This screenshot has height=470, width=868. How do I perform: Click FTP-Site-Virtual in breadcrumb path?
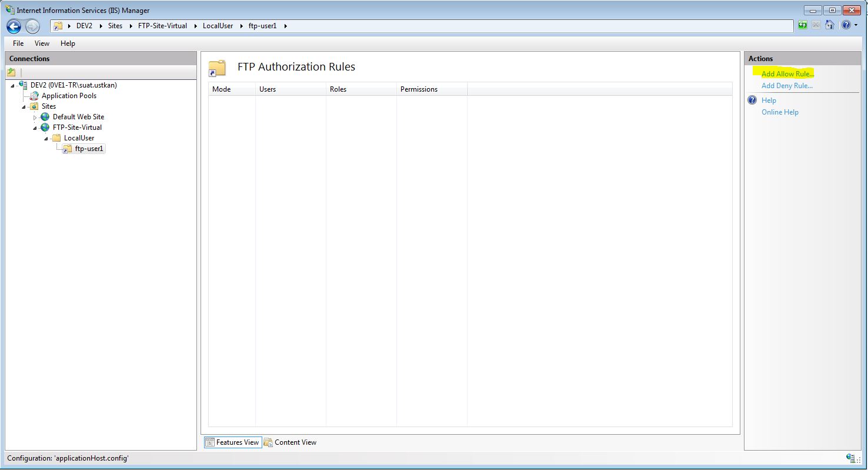click(162, 26)
